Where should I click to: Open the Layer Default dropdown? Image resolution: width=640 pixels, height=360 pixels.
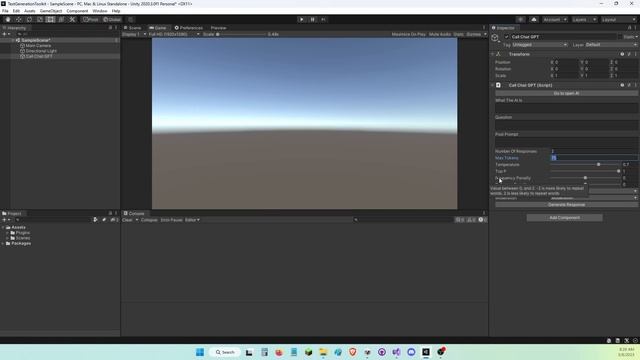coord(611,45)
